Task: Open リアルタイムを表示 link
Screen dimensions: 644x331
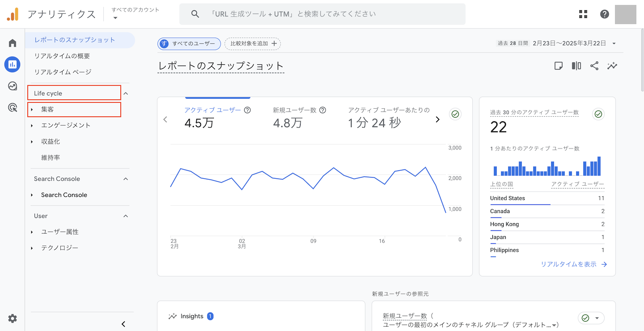Action: coord(568,264)
